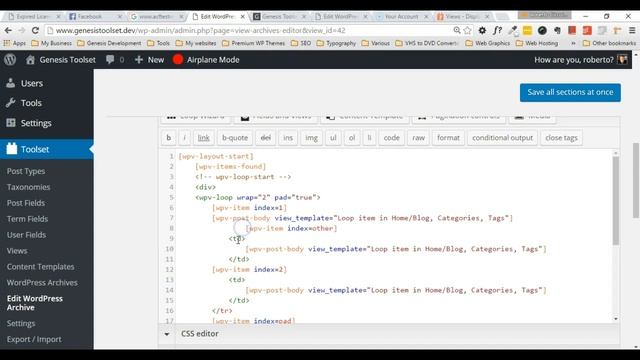This screenshot has height=360, width=640.
Task: Click the zoom magnifier in the address bar
Action: (x=457, y=30)
